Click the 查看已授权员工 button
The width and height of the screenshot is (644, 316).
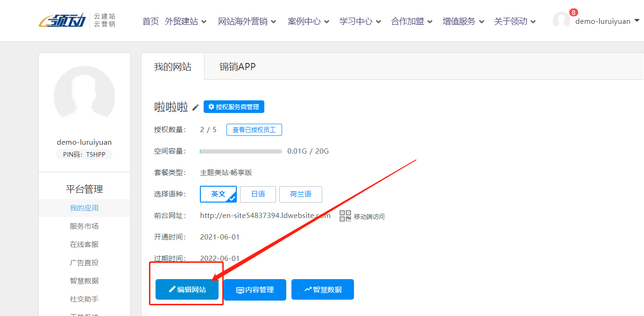254,130
